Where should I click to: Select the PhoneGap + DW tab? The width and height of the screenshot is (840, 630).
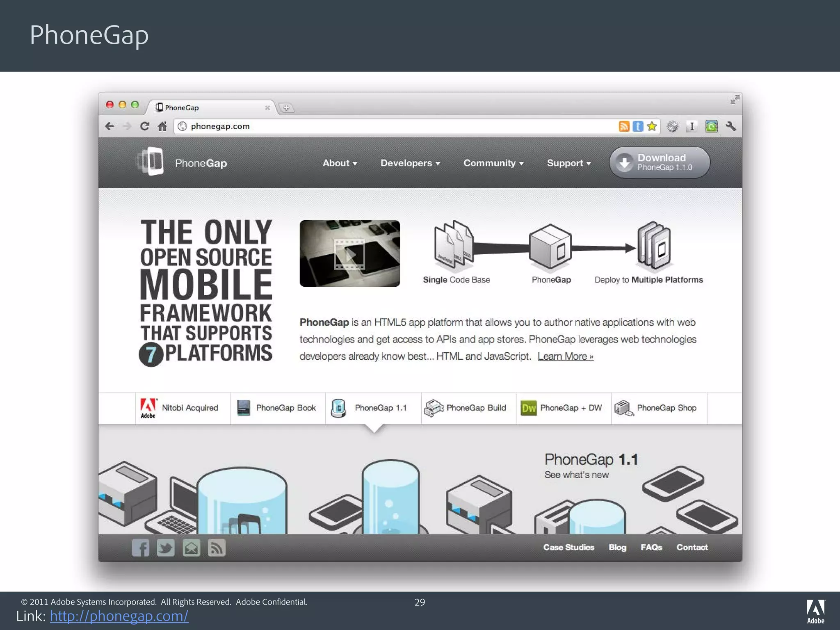[564, 408]
